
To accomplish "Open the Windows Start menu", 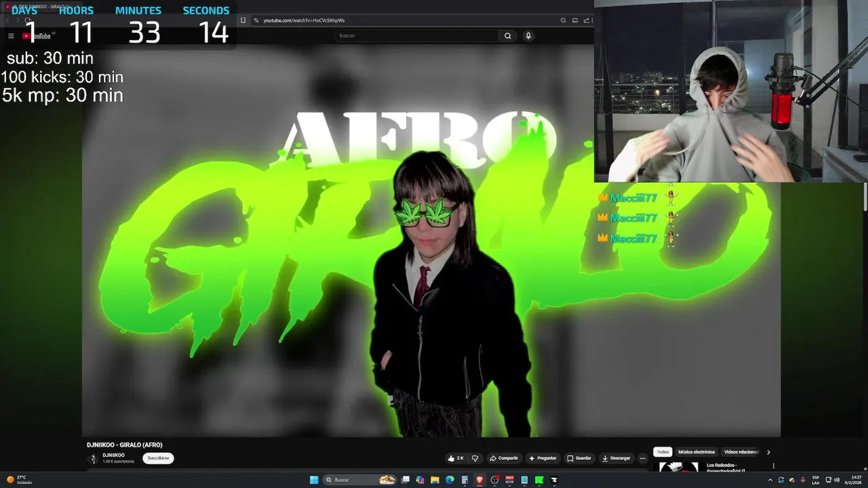I will pos(314,480).
